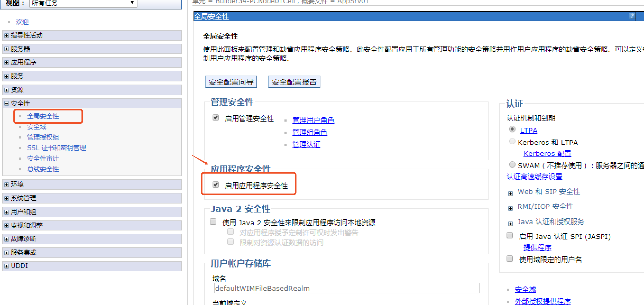Screen dimensions: 644x305
Task: Expand the 服务 section
Action: pos(7,76)
